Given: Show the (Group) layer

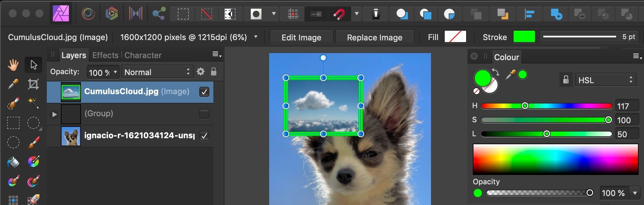Looking at the screenshot, I should [x=204, y=114].
